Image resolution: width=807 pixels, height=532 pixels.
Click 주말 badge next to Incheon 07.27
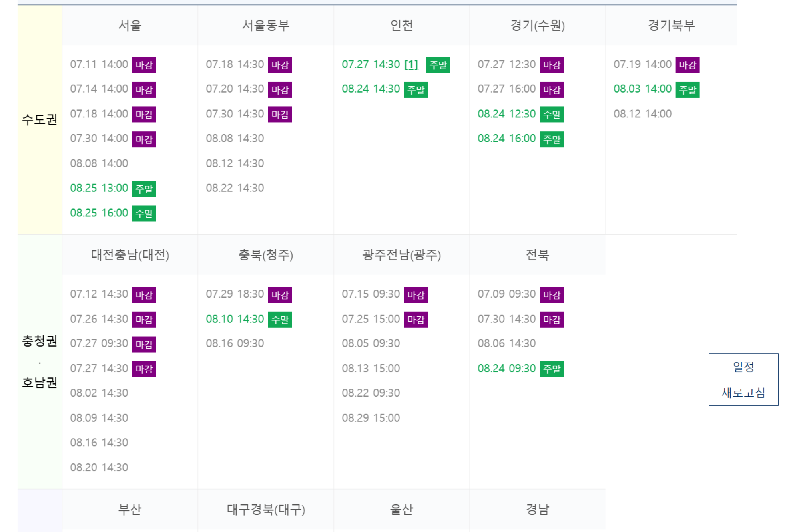438,65
